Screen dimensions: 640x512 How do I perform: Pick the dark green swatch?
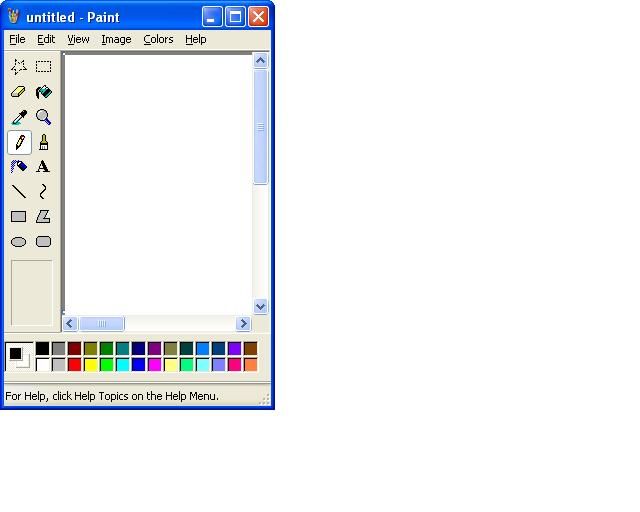point(107,349)
